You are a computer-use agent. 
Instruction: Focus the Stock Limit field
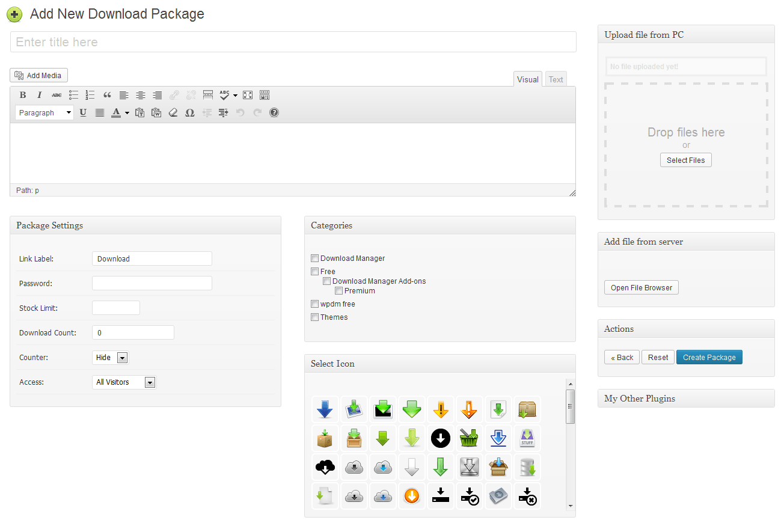[116, 308]
